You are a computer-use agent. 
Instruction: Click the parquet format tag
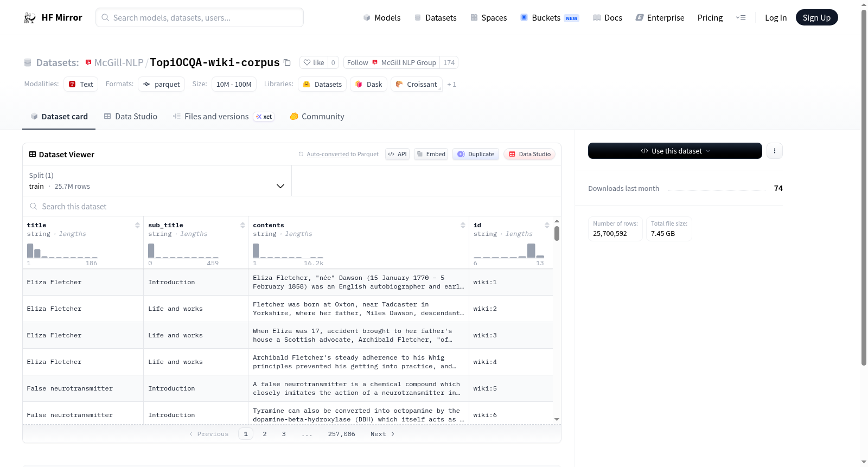point(161,84)
